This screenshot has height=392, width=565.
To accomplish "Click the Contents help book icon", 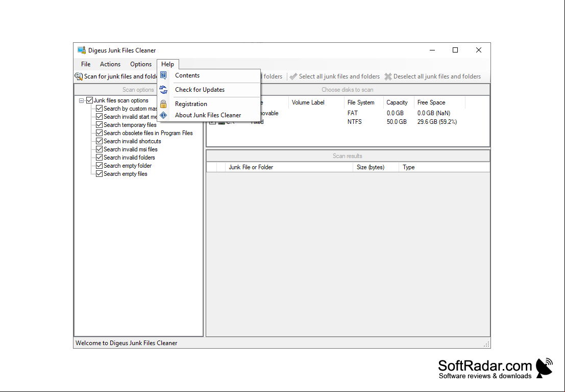I will [163, 75].
